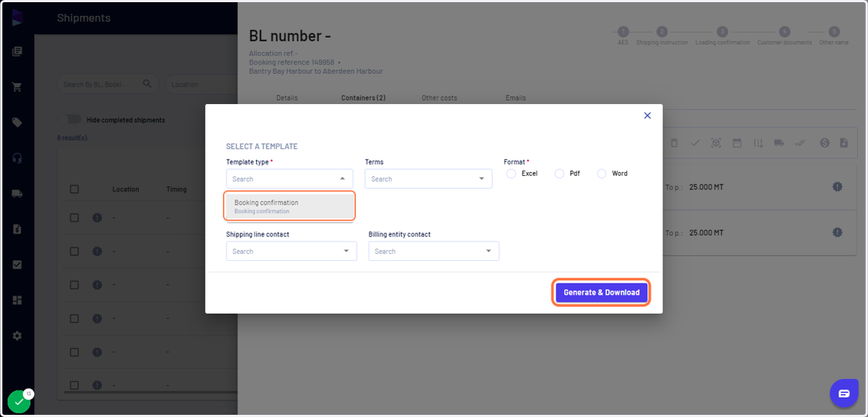Open the Template type dropdown arrow
868x417 pixels.
[342, 179]
